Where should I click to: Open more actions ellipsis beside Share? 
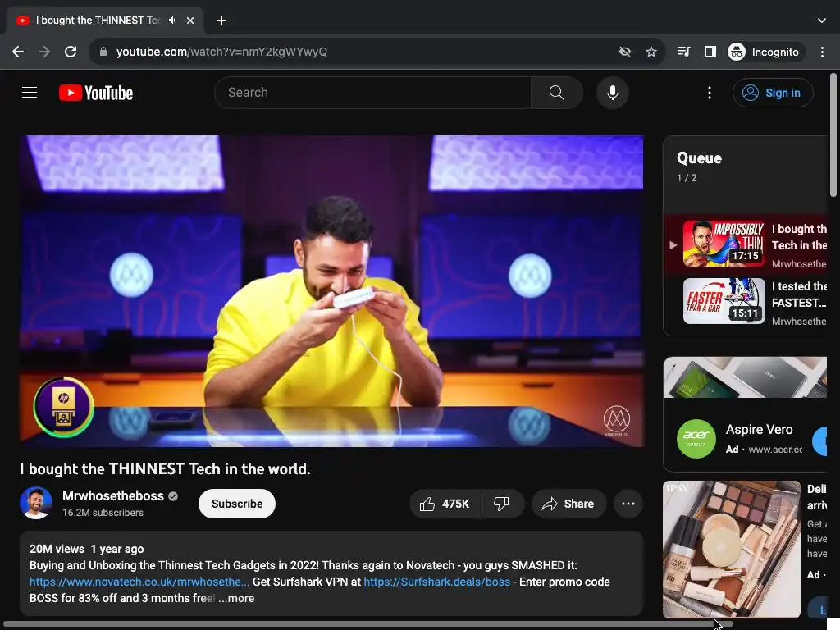pyautogui.click(x=628, y=504)
